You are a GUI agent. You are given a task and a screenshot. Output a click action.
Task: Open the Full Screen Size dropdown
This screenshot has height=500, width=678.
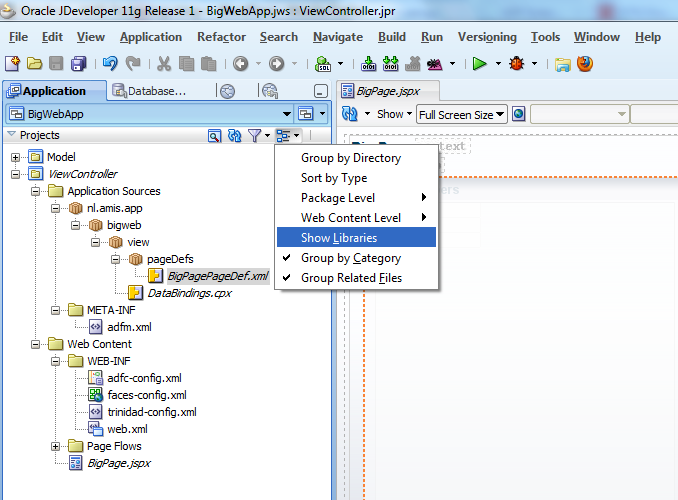pyautogui.click(x=462, y=114)
